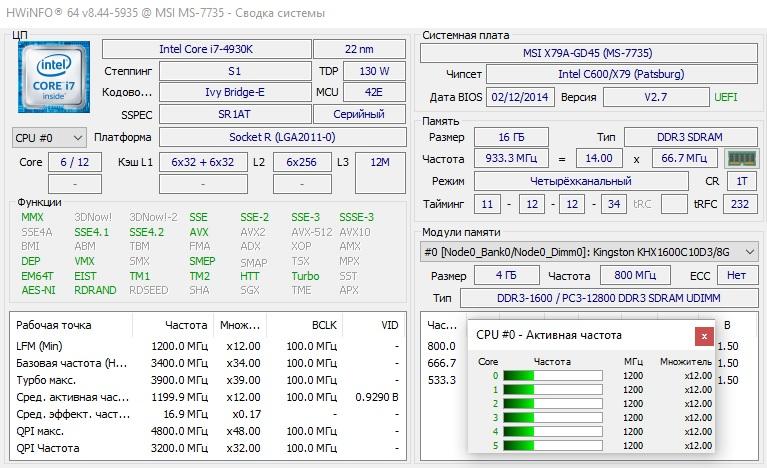The image size is (767, 468).
Task: Click the green UEFI label
Action: [x=726, y=97]
